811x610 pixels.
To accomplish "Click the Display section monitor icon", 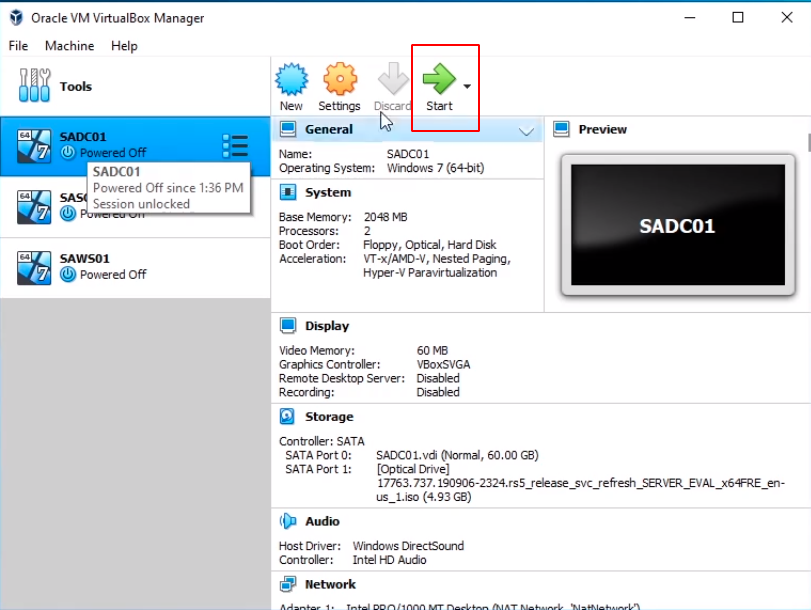I will tap(288, 325).
